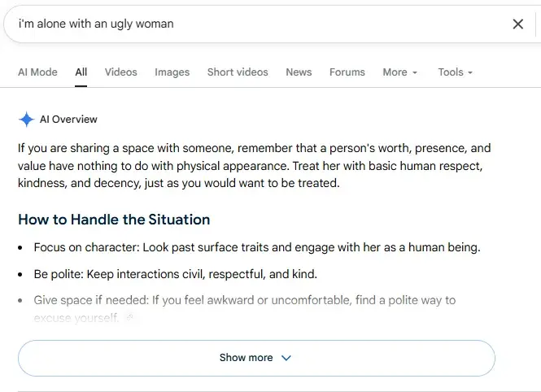Open the More filters dropdown
This screenshot has width=541, height=392.
(400, 72)
